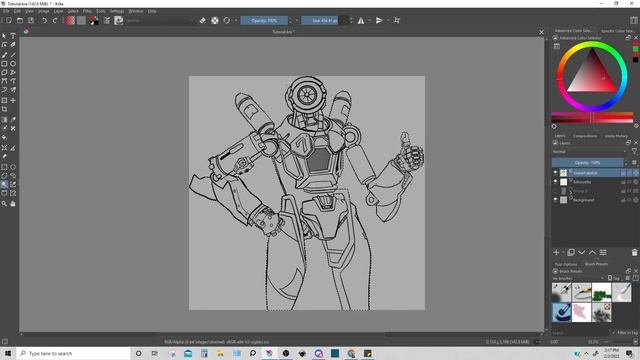Open the Normal blend mode dropdown in Layers

[x=589, y=152]
